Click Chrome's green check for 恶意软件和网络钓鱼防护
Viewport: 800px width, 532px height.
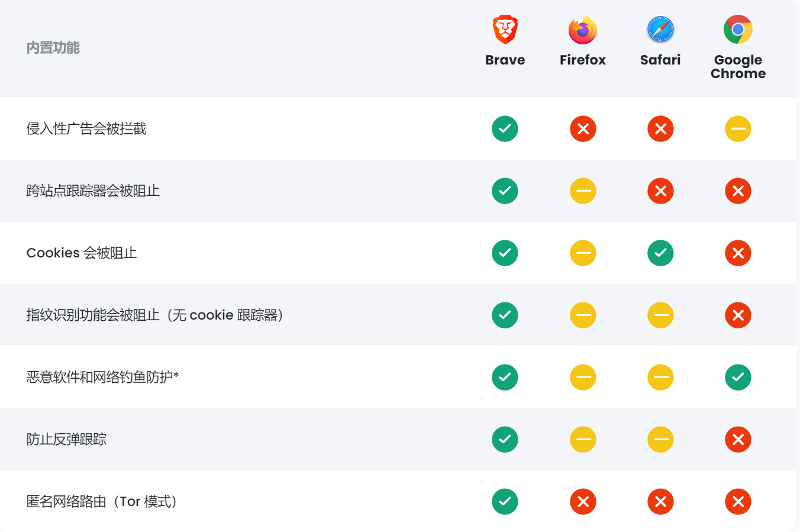(738, 378)
